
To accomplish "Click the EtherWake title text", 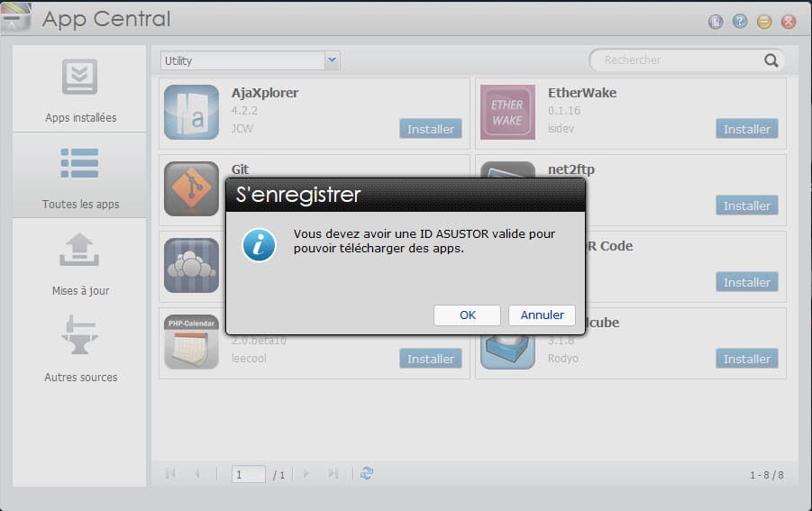I will point(582,93).
